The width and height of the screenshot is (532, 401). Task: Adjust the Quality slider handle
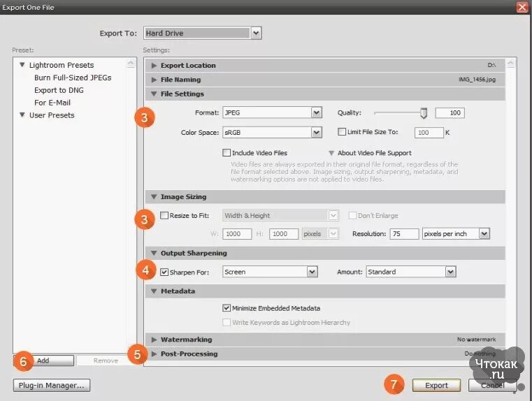point(424,113)
